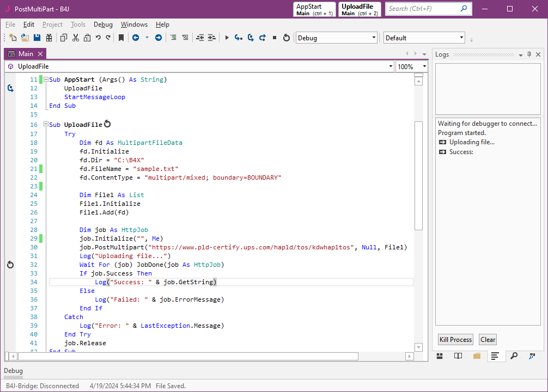The width and height of the screenshot is (548, 392).
Task: Open the Quick Search magnifier tab
Action: coord(513,356)
